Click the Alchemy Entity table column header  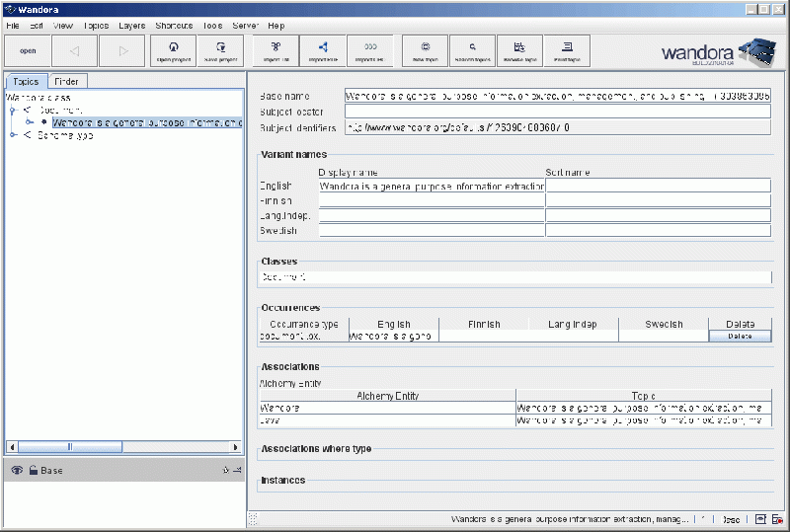387,396
